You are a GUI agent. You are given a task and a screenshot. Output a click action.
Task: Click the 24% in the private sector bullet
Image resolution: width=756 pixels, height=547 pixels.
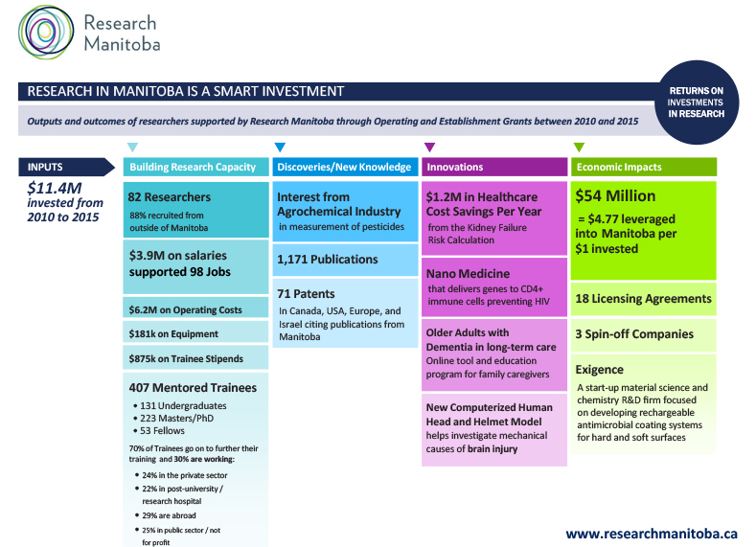(182, 475)
